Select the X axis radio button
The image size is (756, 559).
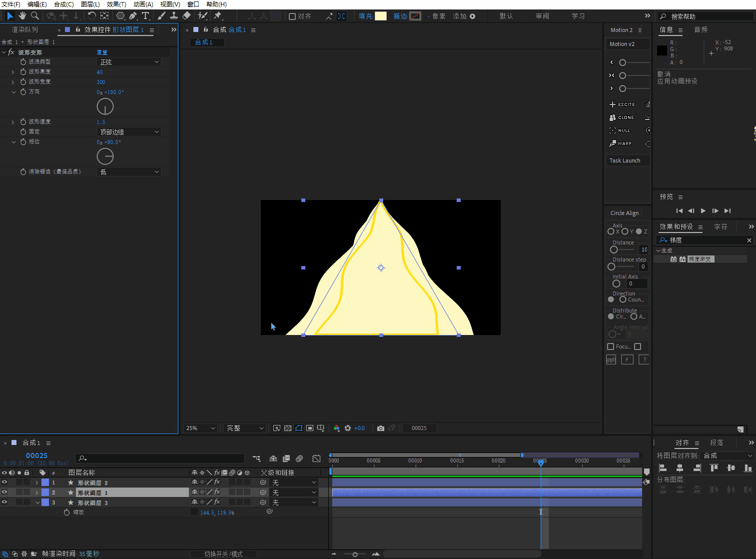pos(611,231)
